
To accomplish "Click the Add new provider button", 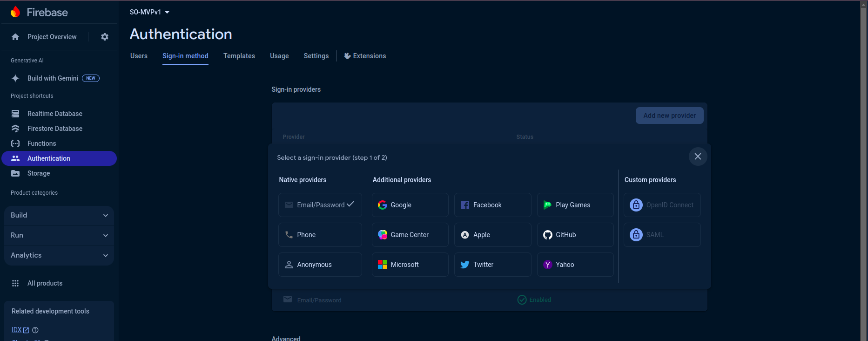I will click(669, 116).
